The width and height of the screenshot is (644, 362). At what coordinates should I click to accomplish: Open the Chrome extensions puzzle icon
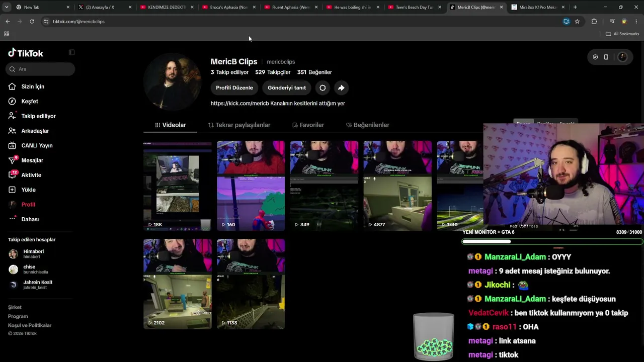tap(594, 22)
